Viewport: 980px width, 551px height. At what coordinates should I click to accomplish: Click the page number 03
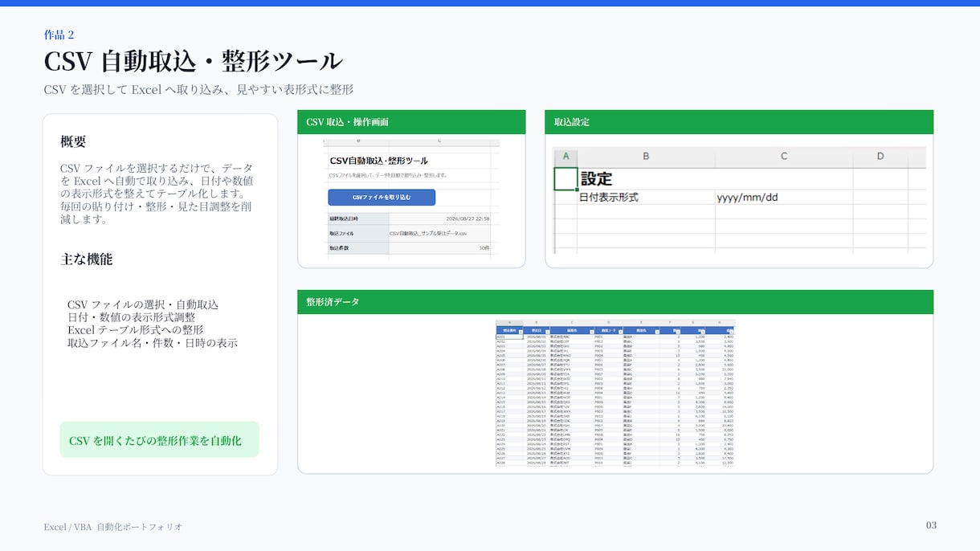pos(931,525)
